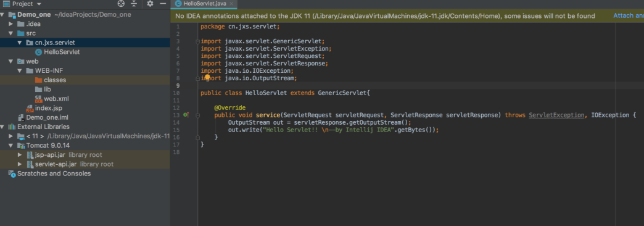Image resolution: width=644 pixels, height=226 pixels.
Task: Click the yellow intention bulb on line 8
Action: tap(207, 77)
